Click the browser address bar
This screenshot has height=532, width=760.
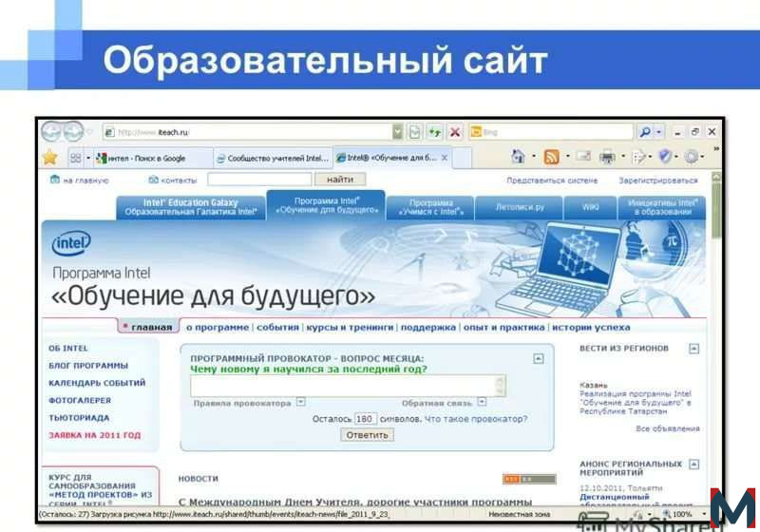pyautogui.click(x=247, y=132)
